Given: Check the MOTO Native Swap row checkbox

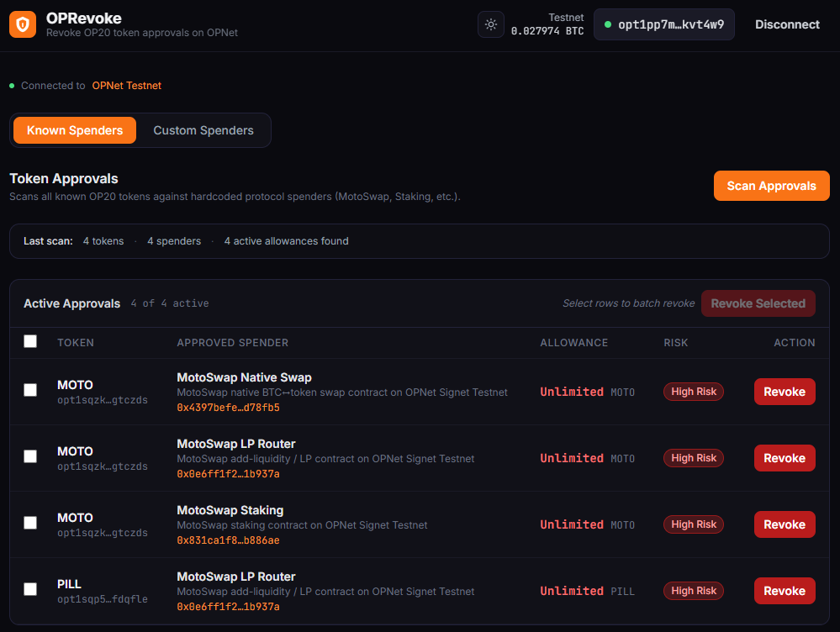Looking at the screenshot, I should [30, 390].
